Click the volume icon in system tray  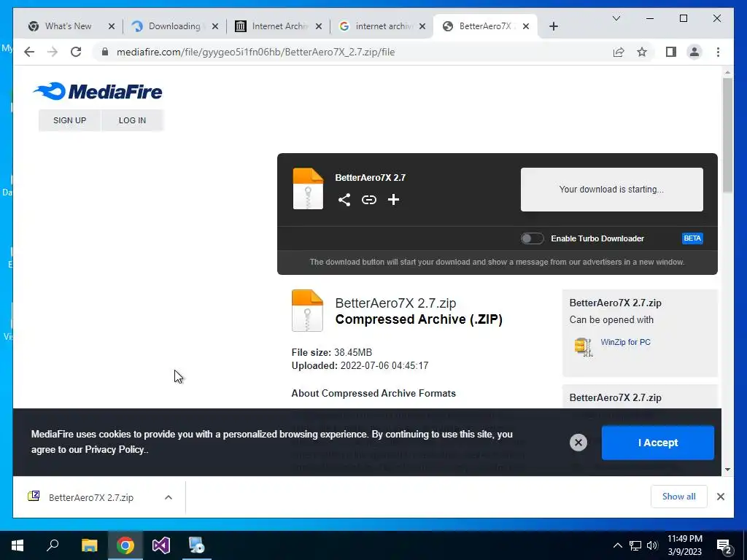(652, 545)
